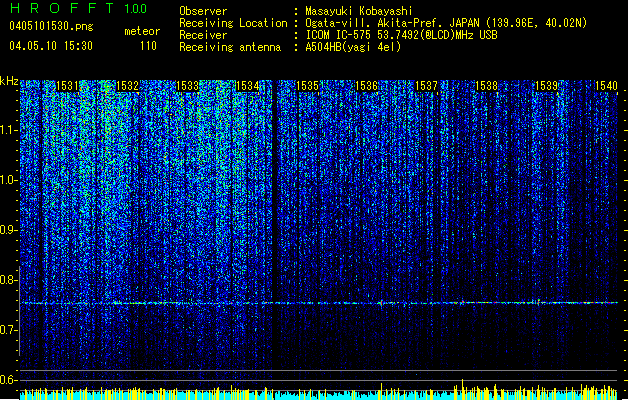Click the 1.1 kHz axis tick label
This screenshot has height=400, width=629.
tap(9, 130)
